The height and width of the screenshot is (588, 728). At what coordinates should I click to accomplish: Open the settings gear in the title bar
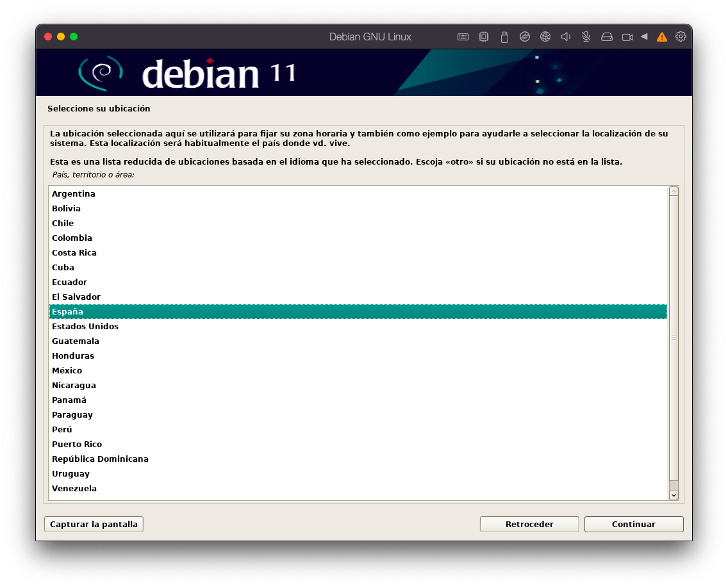click(x=681, y=37)
